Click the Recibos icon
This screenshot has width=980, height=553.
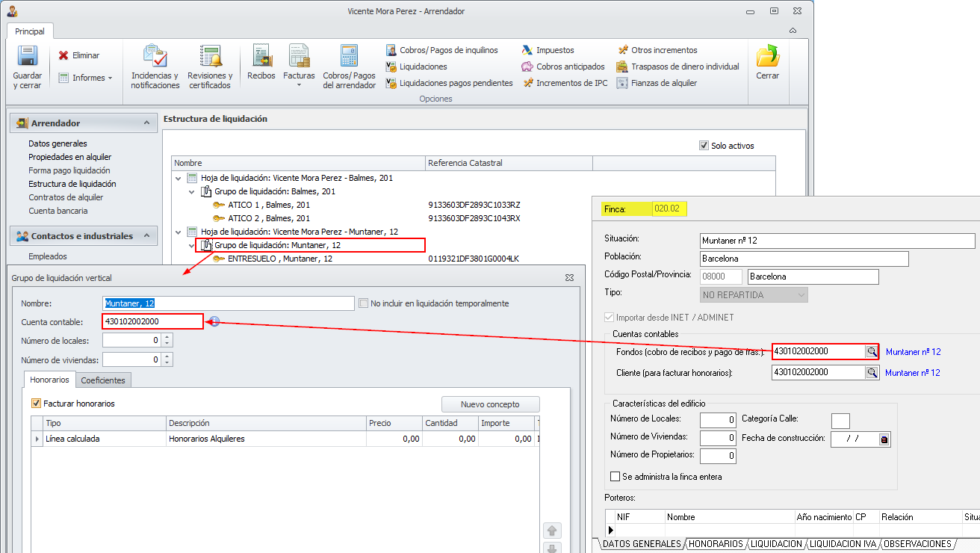point(261,58)
